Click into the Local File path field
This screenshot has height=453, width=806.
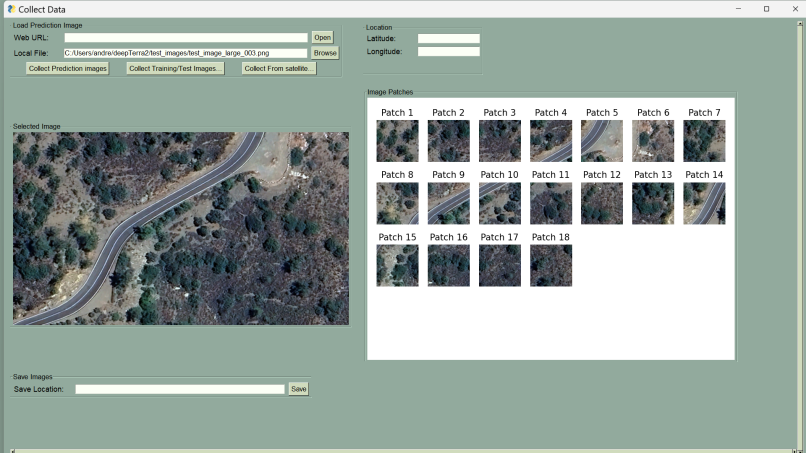(x=185, y=53)
